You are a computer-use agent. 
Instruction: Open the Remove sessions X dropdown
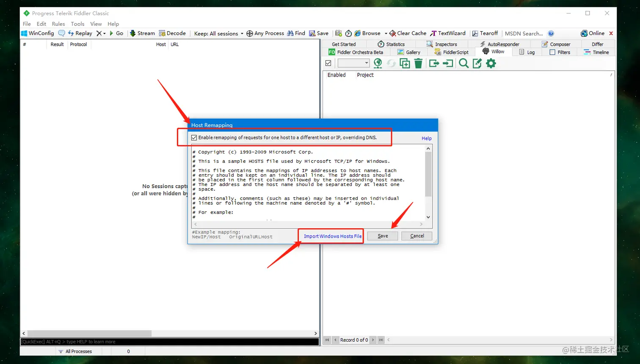point(101,33)
